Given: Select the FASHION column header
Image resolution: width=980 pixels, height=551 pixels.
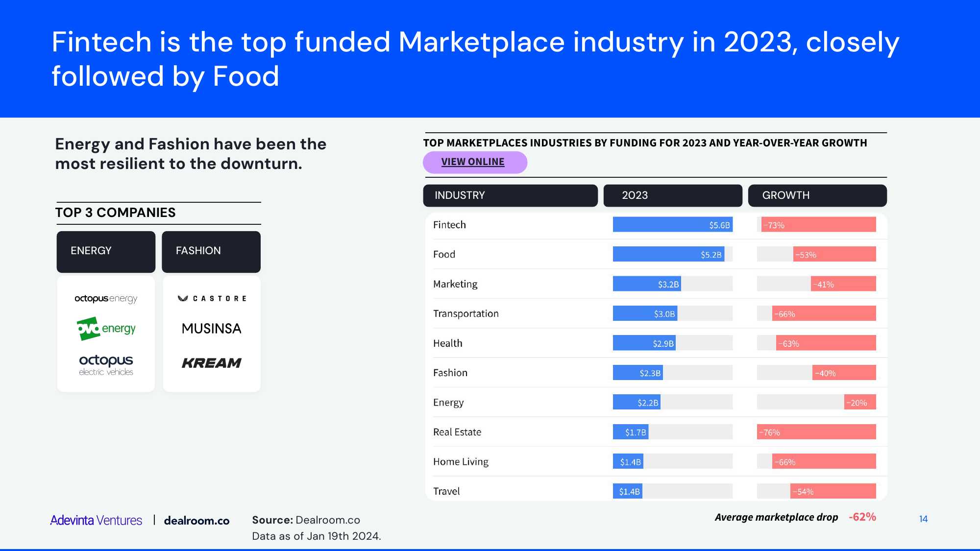Looking at the screenshot, I should point(211,251).
